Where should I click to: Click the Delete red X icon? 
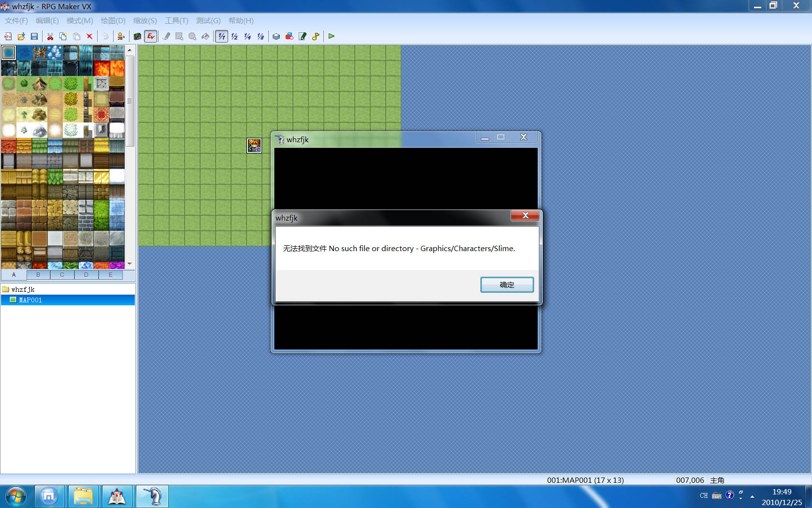click(x=89, y=36)
